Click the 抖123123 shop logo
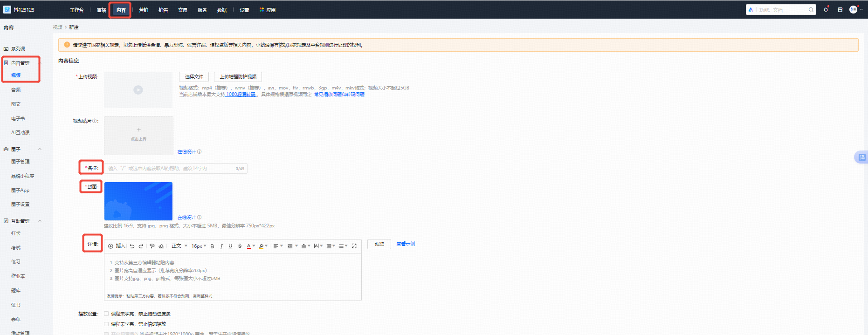The height and width of the screenshot is (335, 868). (7, 9)
